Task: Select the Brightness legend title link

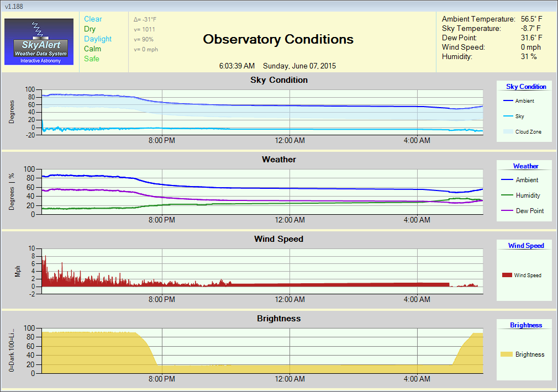Action: click(526, 325)
